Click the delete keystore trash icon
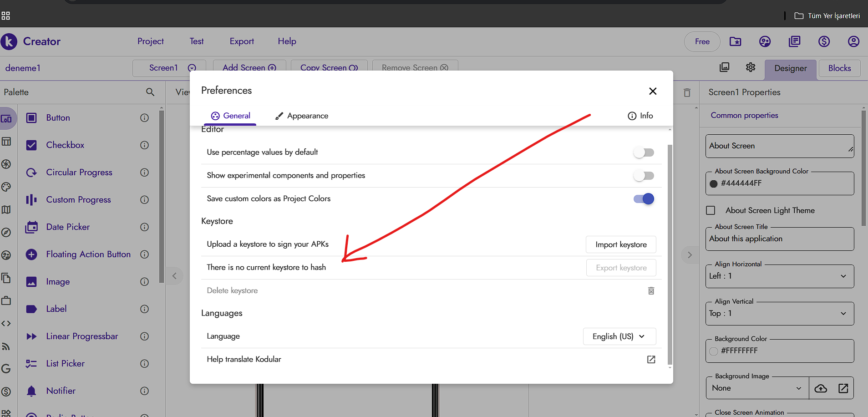Image resolution: width=868 pixels, height=417 pixels. click(651, 291)
